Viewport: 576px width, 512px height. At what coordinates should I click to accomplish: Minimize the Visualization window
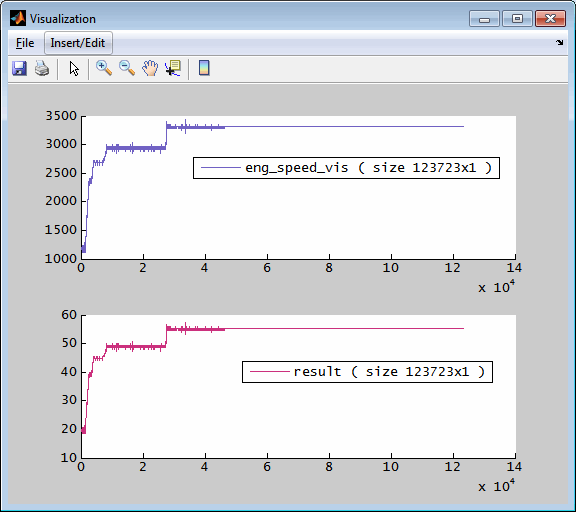tap(485, 19)
